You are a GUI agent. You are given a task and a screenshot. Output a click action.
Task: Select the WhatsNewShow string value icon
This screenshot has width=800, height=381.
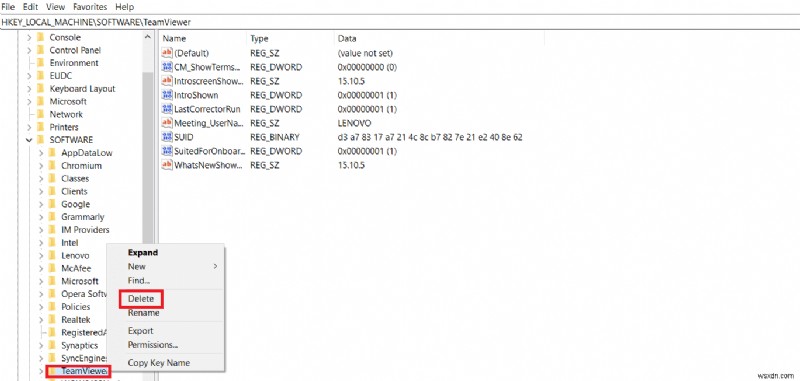click(167, 165)
